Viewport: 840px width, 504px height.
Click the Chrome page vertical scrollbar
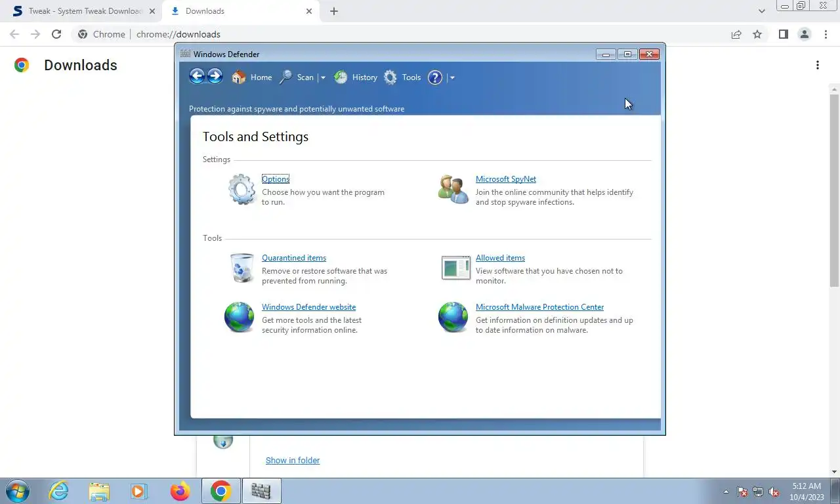click(834, 190)
